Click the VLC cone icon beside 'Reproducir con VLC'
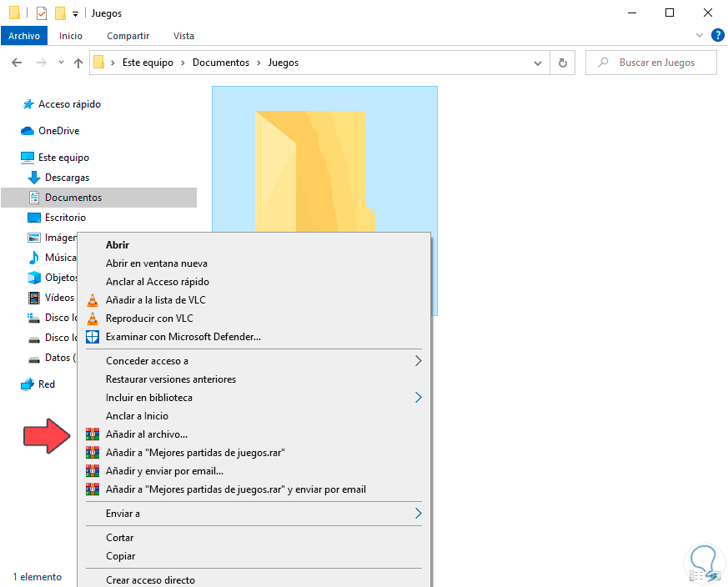 pos(92,318)
